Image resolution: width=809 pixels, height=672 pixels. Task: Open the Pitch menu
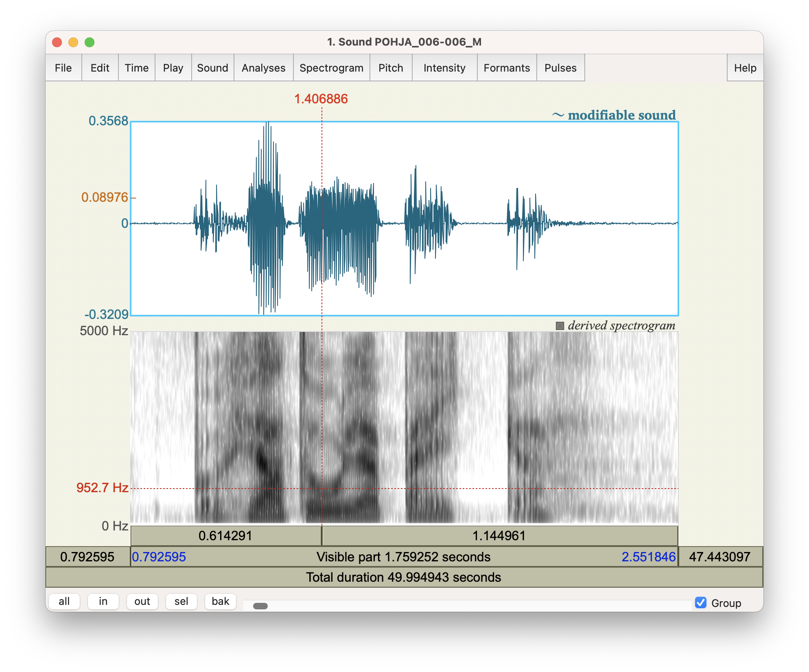point(391,68)
